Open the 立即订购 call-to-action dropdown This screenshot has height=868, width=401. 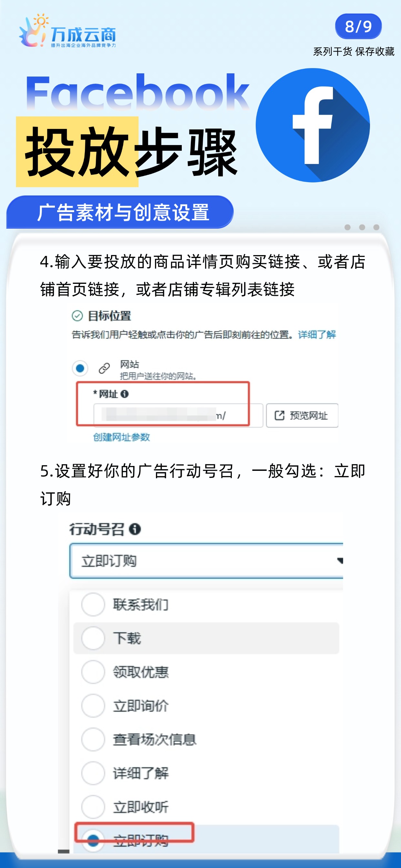click(206, 561)
